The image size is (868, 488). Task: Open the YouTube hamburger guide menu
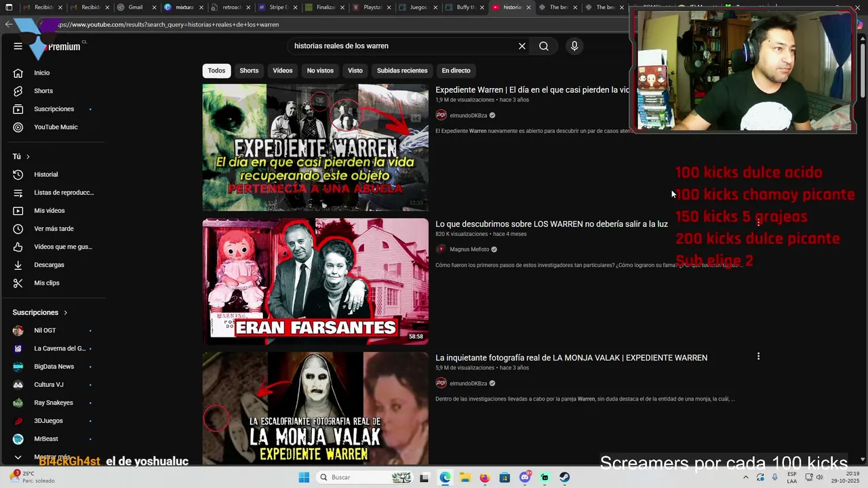(18, 46)
